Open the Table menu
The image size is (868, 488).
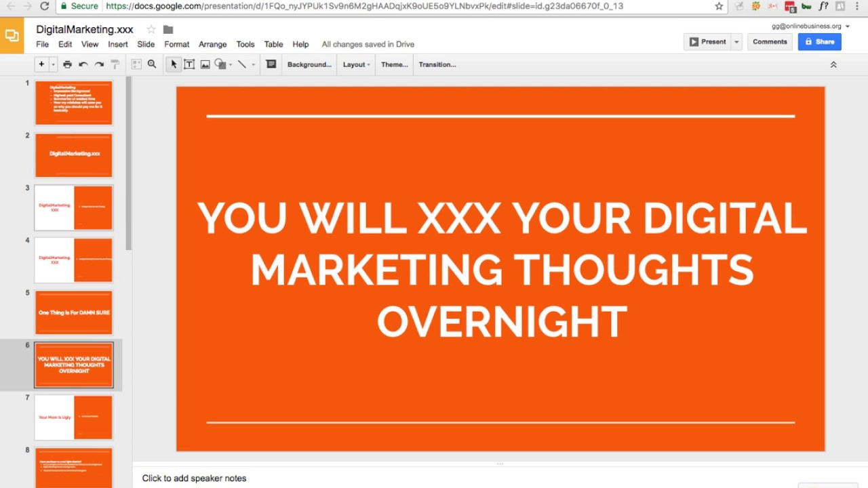click(274, 44)
